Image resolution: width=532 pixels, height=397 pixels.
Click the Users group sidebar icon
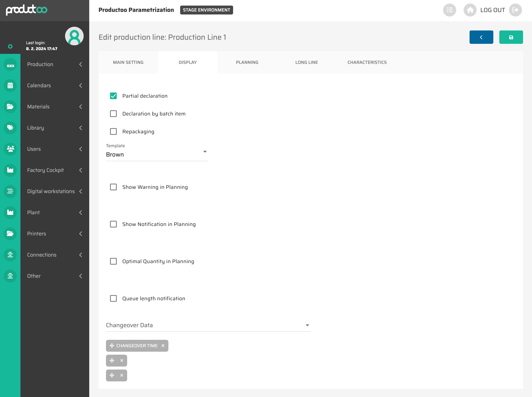pos(10,149)
